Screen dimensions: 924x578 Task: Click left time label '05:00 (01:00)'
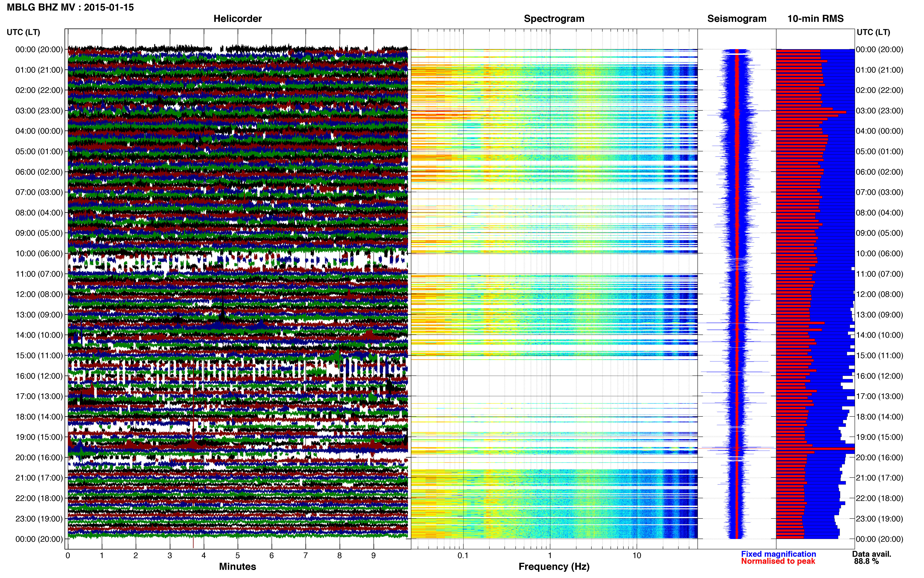tap(39, 151)
